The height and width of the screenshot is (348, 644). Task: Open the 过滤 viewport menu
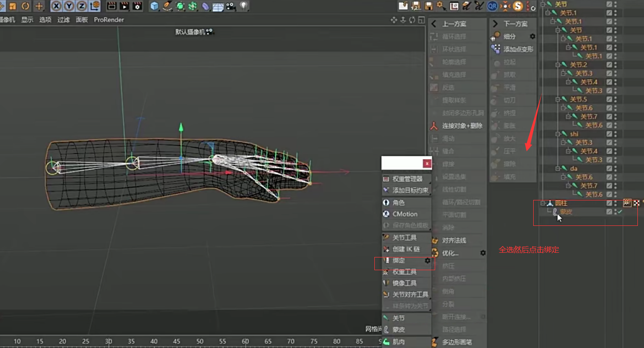[x=64, y=20]
